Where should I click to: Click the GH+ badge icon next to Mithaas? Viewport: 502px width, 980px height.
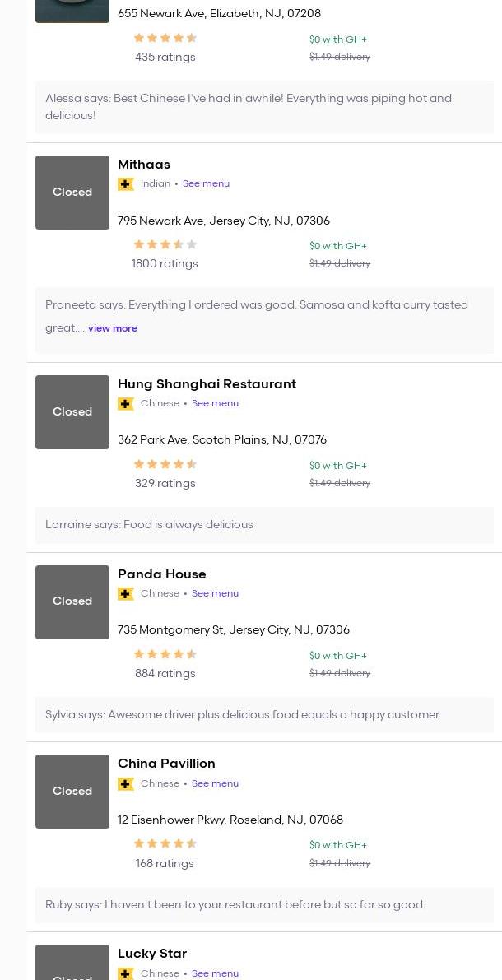126,184
